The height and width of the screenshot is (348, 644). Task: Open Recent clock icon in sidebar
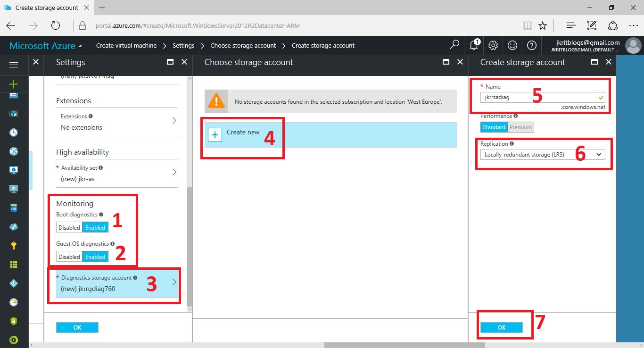pyautogui.click(x=14, y=133)
